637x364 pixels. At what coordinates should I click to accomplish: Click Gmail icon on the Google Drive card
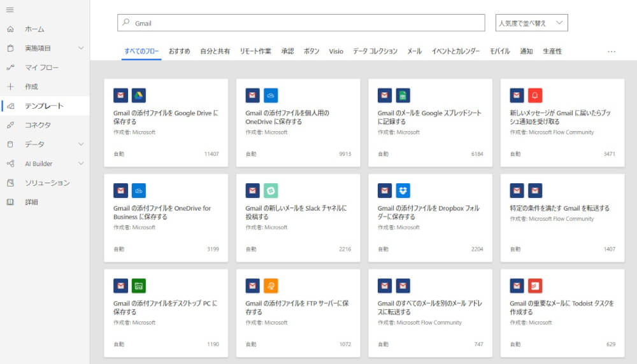pyautogui.click(x=120, y=95)
